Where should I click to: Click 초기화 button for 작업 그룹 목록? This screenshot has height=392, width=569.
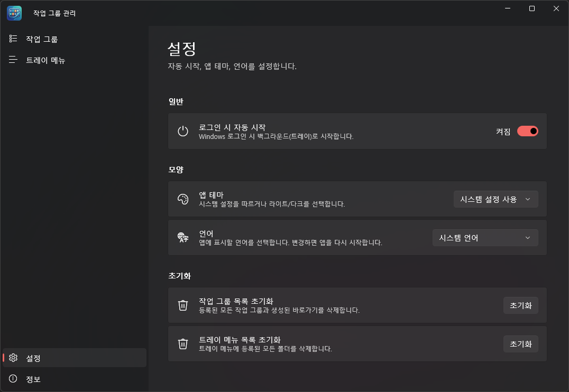pyautogui.click(x=520, y=305)
